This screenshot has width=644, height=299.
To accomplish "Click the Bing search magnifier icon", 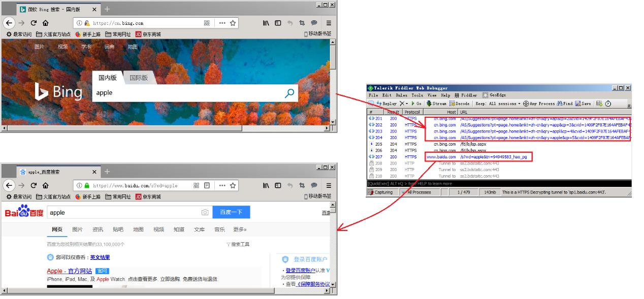I will [289, 93].
